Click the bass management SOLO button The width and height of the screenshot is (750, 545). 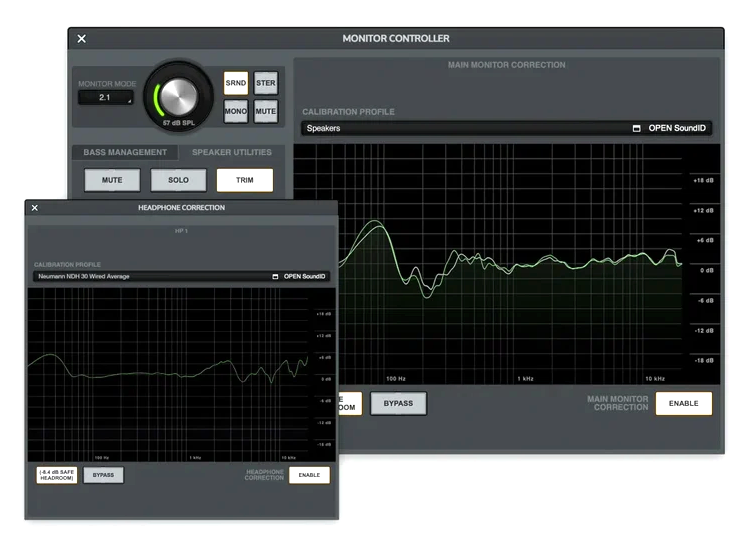point(178,180)
